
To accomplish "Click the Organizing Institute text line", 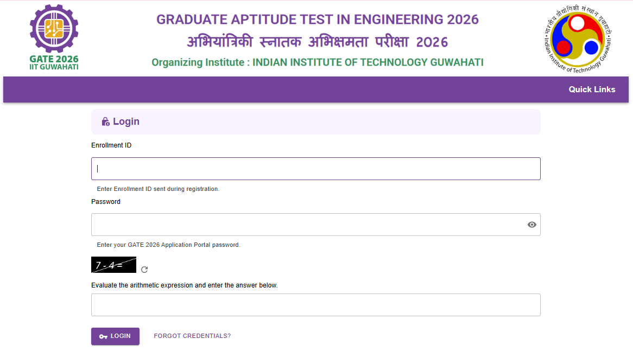I will coord(316,62).
